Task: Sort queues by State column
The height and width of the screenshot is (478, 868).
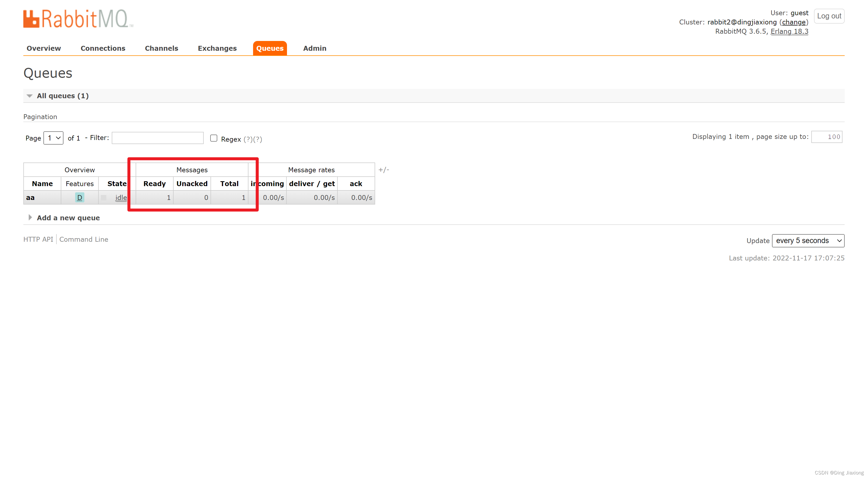Action: coord(117,184)
